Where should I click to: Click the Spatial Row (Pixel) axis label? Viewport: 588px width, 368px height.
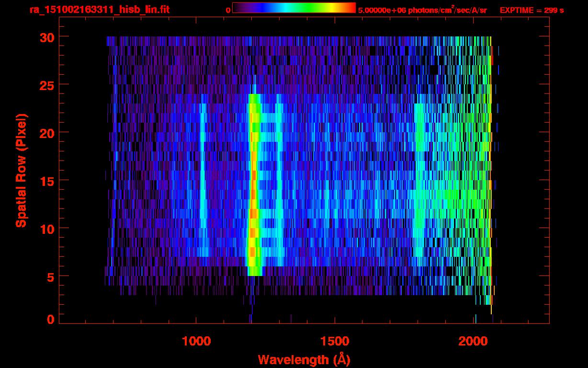(x=21, y=170)
